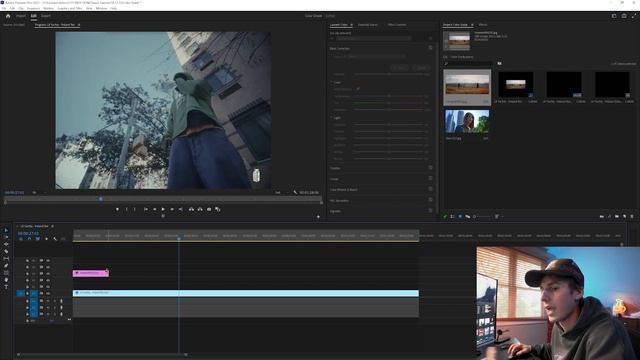Select the Hand tool

(6, 280)
